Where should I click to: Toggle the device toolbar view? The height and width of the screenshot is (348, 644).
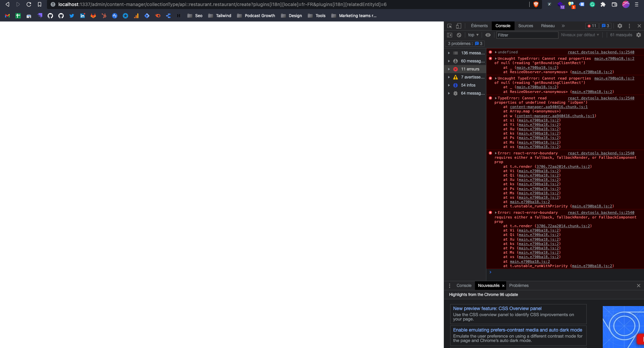(459, 26)
